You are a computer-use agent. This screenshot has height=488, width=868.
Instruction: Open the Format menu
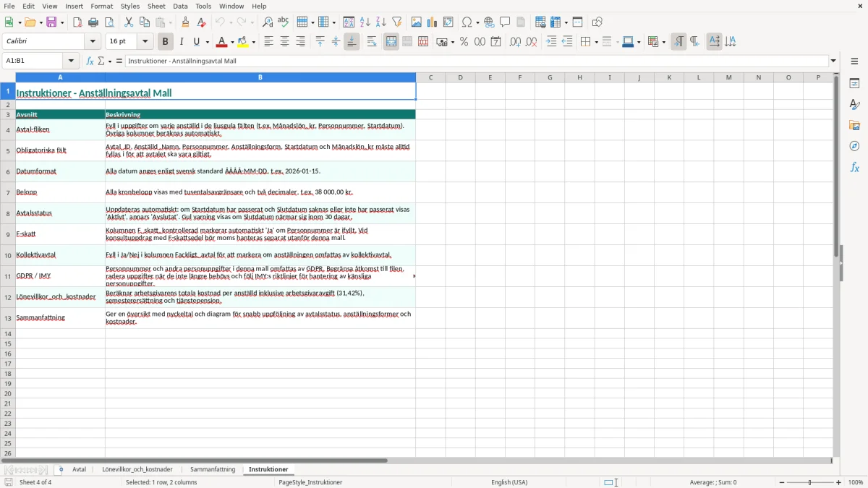101,6
